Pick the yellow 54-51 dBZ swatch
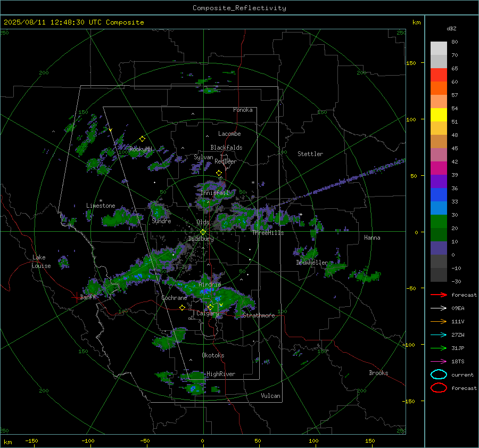Viewport: 479px width, 448px height. coord(439,115)
